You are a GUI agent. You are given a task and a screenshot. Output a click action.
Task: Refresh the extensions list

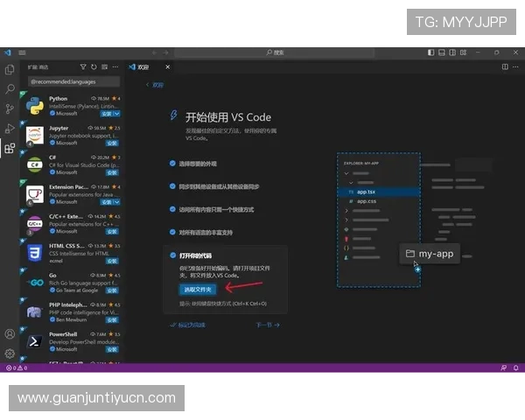point(94,67)
